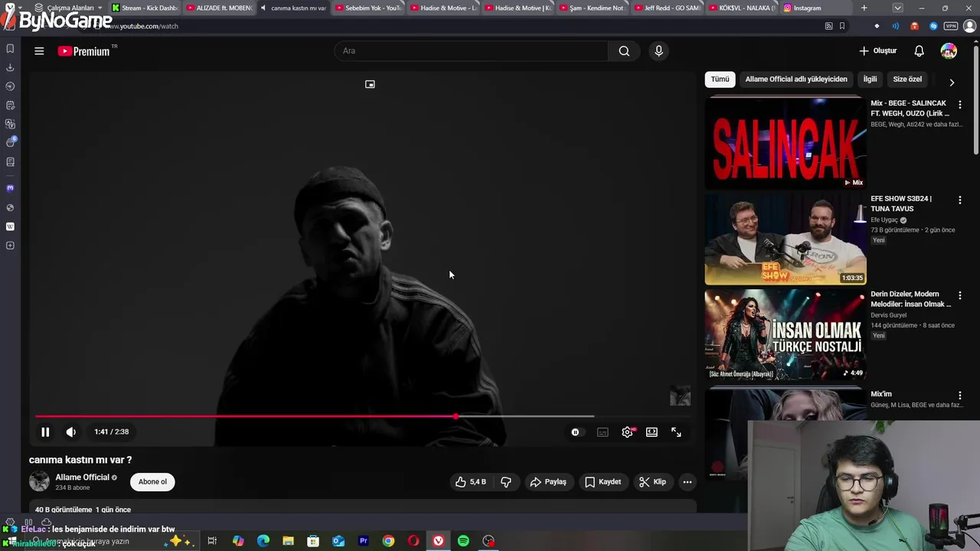Click the Paylaş share button

tap(548, 481)
